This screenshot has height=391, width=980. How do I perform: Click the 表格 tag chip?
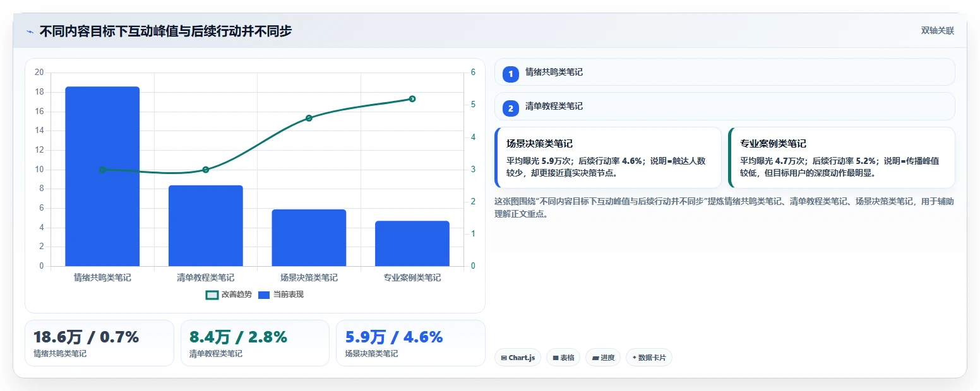pos(563,358)
